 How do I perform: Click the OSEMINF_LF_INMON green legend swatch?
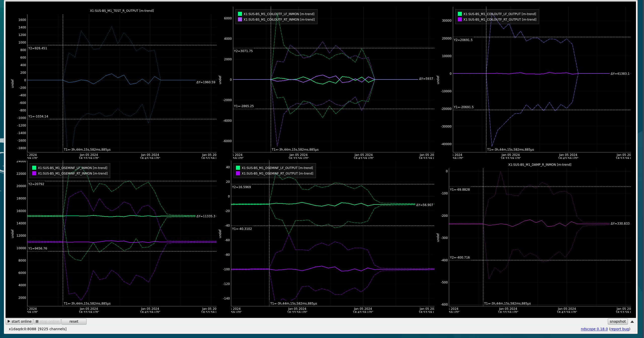34,168
